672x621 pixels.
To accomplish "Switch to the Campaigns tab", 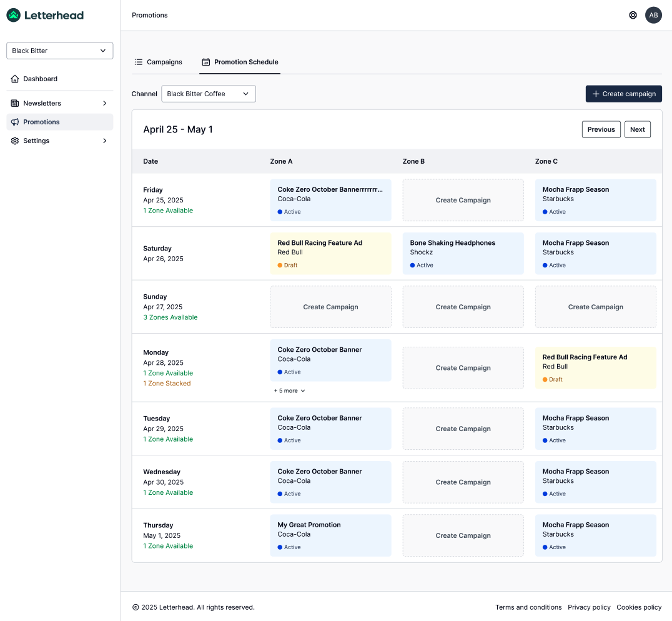I will (x=159, y=62).
